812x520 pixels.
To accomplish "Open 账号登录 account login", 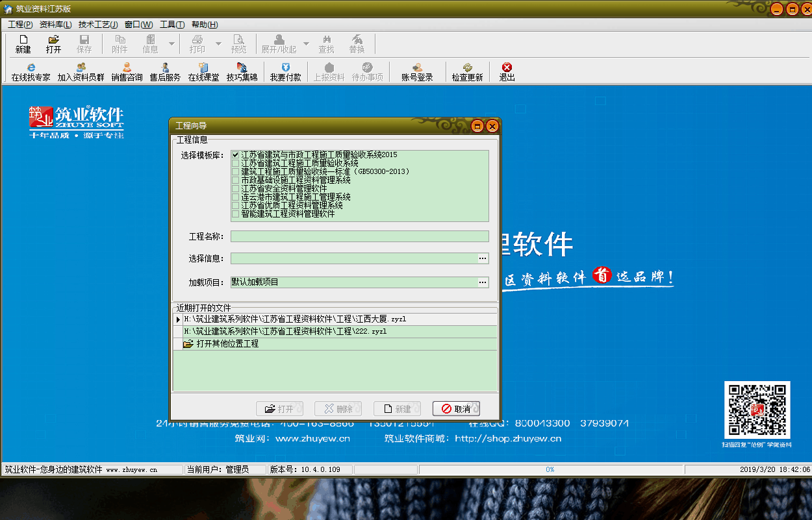I will click(416, 71).
